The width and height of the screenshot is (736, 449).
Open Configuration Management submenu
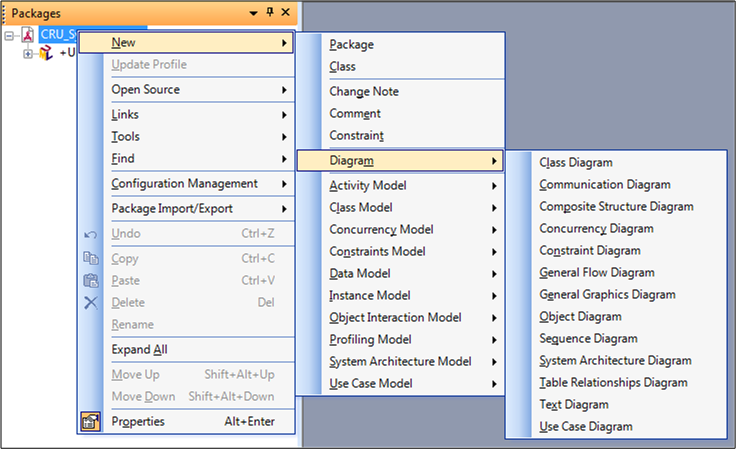tap(184, 183)
